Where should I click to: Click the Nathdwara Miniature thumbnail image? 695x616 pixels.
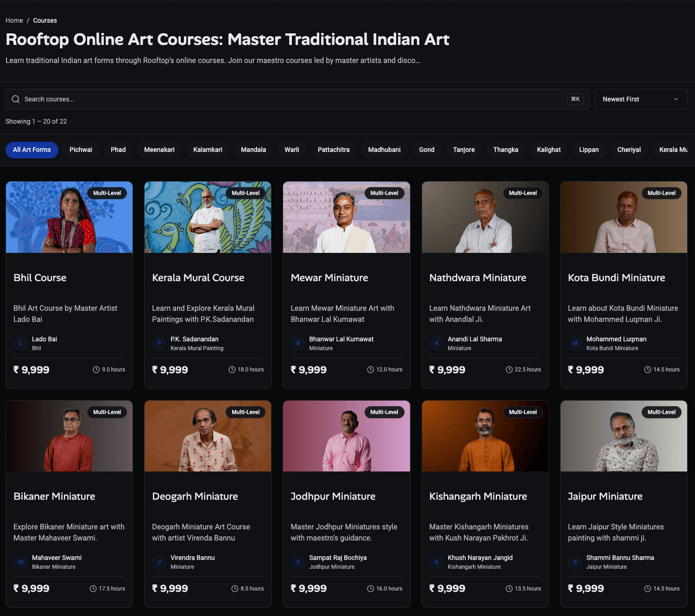point(485,217)
